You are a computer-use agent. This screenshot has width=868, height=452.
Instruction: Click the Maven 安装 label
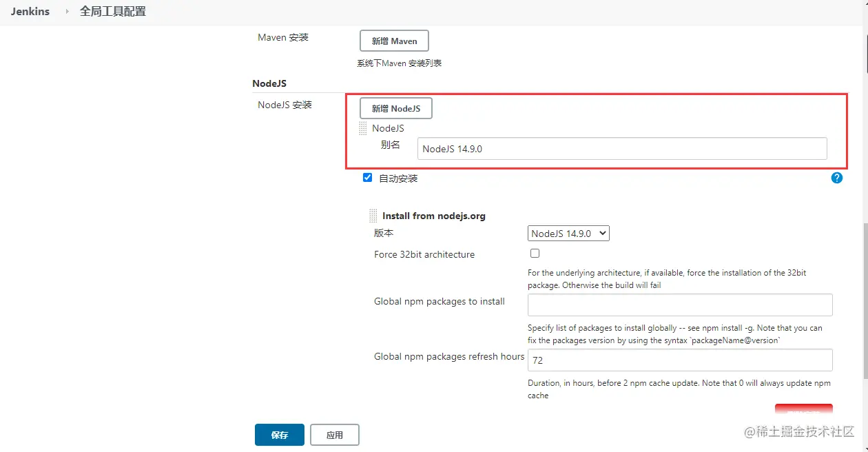click(x=283, y=37)
